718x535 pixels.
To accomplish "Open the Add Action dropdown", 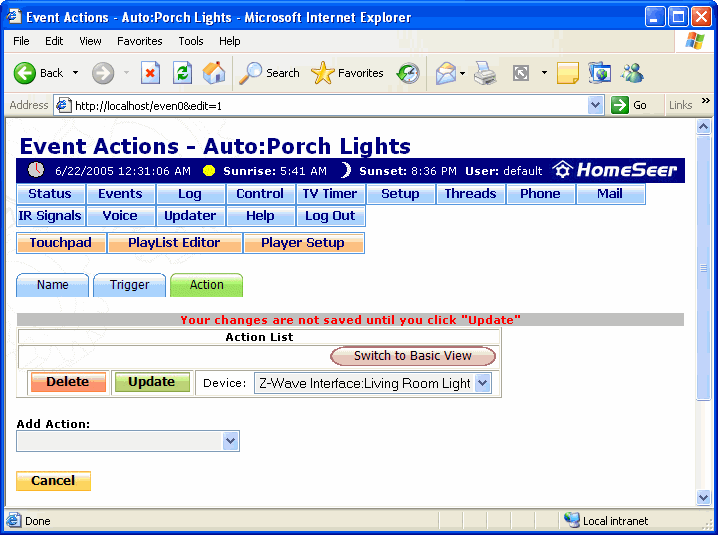I will [x=128, y=441].
